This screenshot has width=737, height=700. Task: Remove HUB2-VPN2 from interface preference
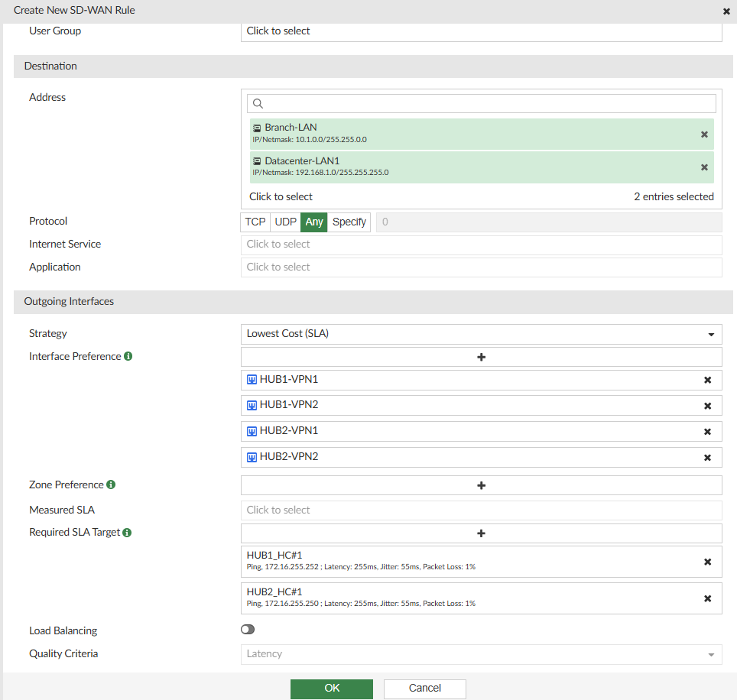pyautogui.click(x=707, y=458)
